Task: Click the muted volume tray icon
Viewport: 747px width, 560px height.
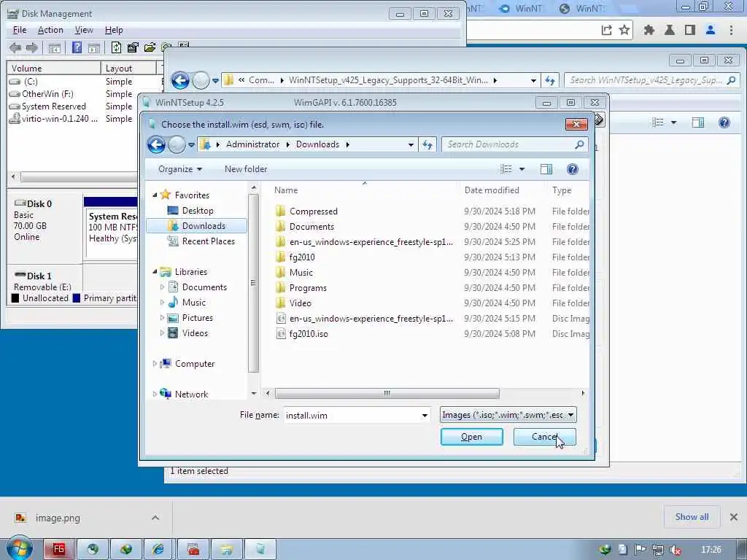Action: click(x=675, y=550)
